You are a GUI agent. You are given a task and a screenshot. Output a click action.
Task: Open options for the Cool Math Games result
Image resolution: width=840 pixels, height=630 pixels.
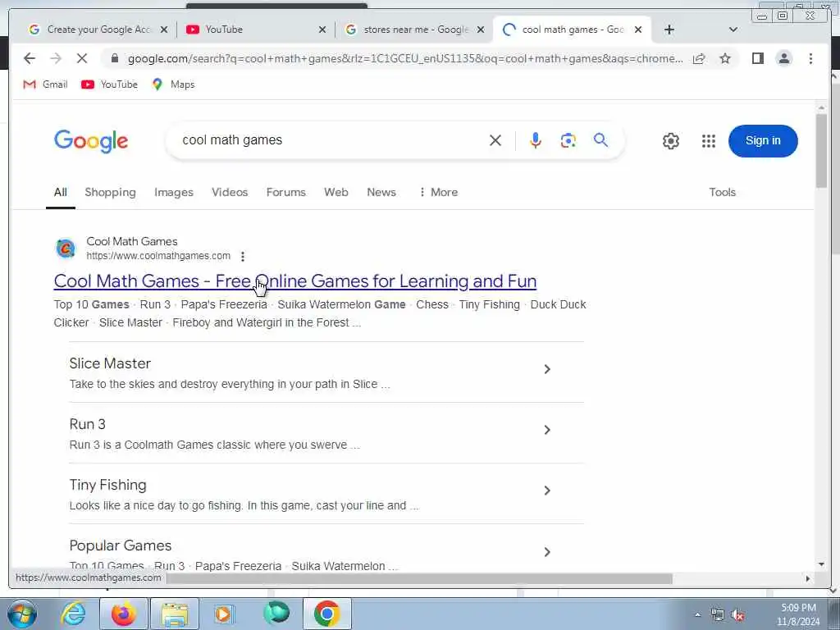(x=243, y=257)
